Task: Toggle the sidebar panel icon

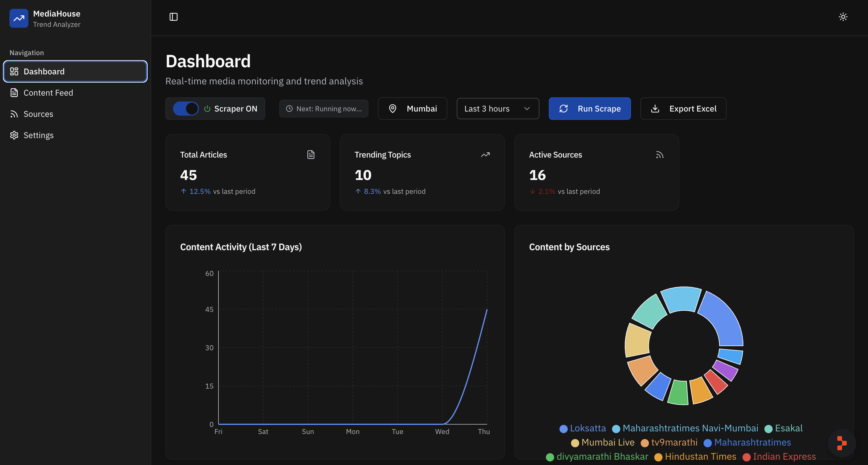Action: (x=174, y=17)
